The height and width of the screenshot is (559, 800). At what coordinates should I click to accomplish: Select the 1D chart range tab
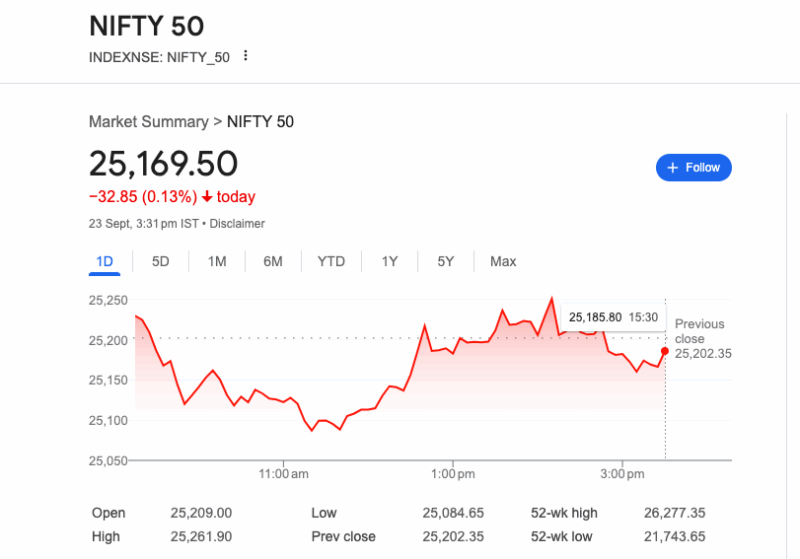pos(104,262)
